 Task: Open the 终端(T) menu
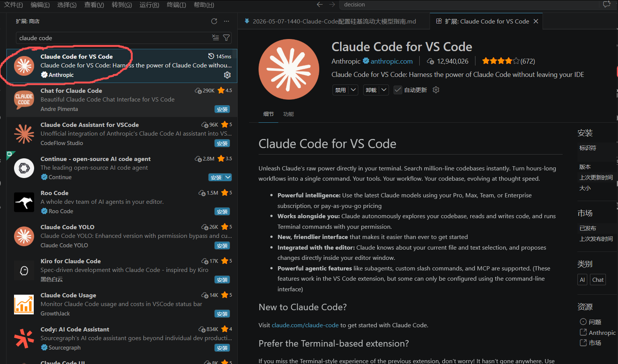(x=176, y=5)
